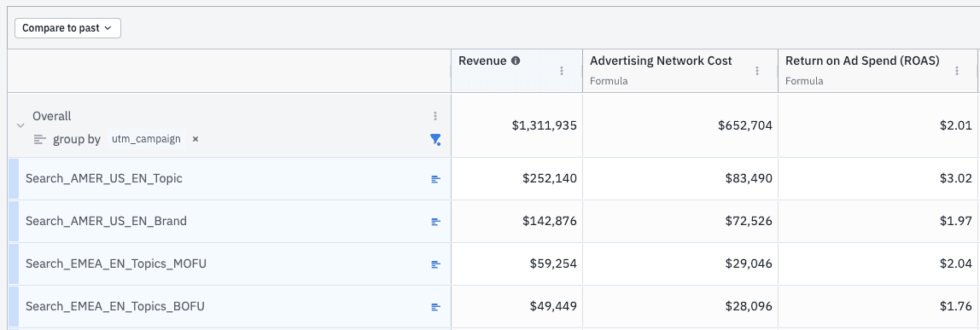Click cost cell $72,526
980x330 pixels.
coord(749,221)
